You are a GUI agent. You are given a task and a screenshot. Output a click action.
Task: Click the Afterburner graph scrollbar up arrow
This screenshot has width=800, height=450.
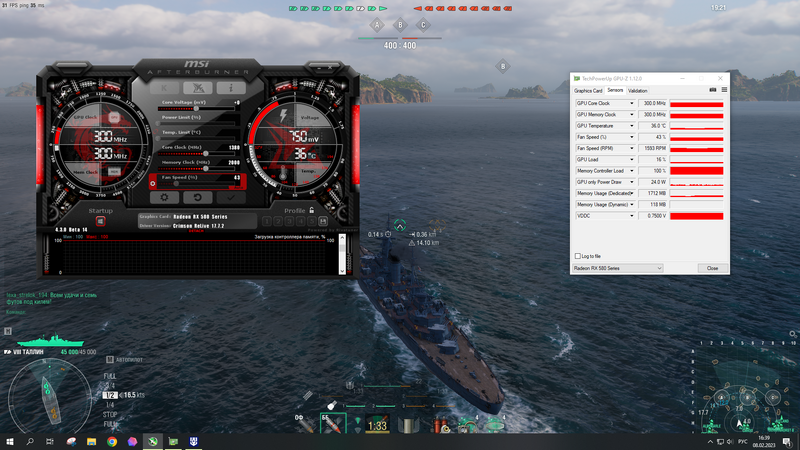coord(342,238)
